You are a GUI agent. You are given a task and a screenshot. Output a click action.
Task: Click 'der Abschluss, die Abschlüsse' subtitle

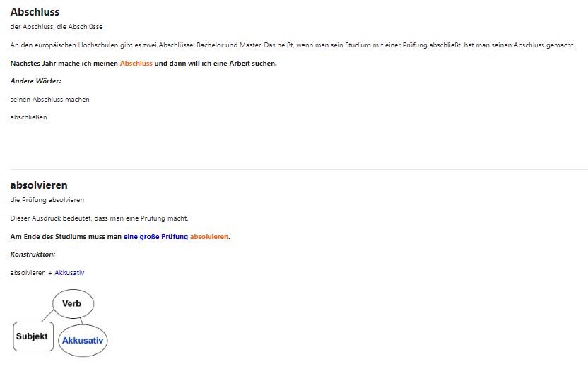pos(57,27)
